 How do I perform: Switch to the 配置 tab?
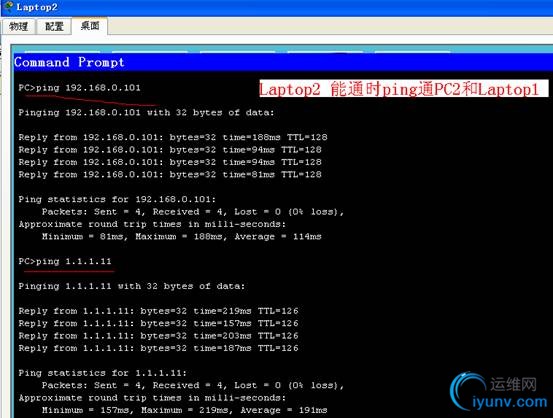[x=54, y=26]
